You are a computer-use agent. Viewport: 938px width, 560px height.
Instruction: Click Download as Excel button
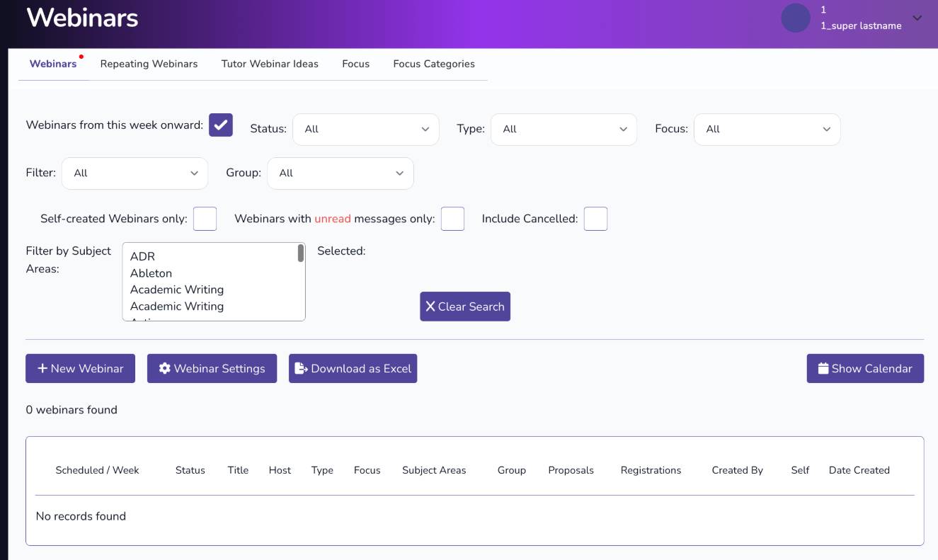pyautogui.click(x=353, y=369)
